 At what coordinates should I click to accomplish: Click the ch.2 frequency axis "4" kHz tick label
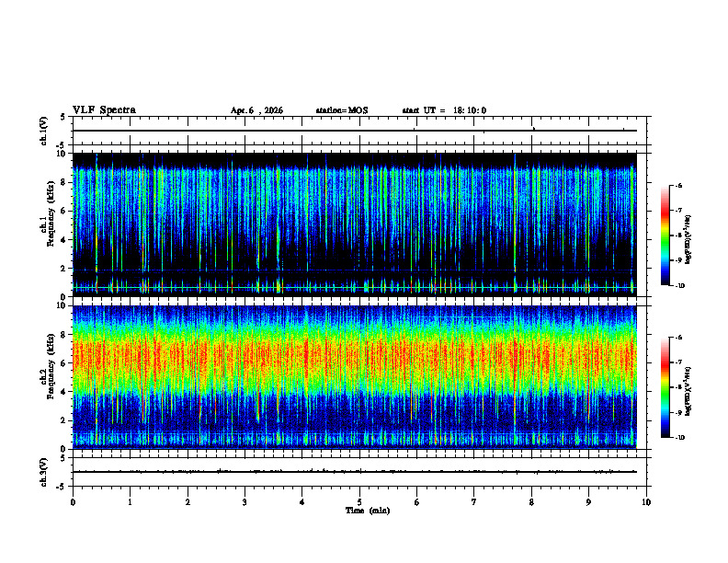point(64,392)
